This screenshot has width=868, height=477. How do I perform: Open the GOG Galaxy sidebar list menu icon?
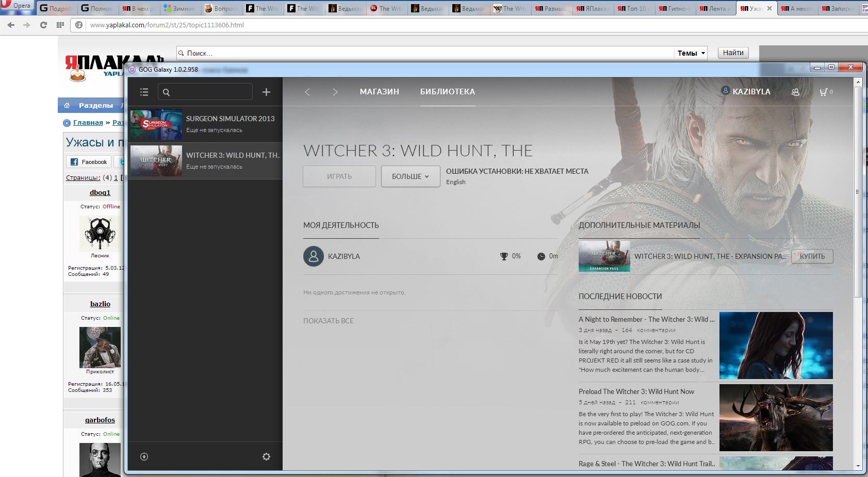[x=144, y=92]
